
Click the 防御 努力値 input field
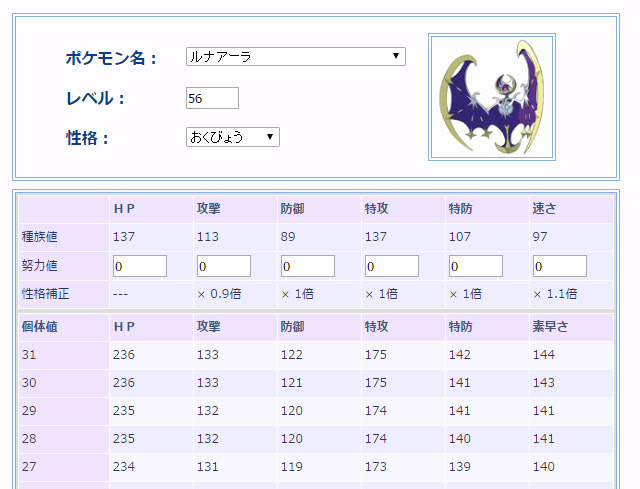pos(308,266)
